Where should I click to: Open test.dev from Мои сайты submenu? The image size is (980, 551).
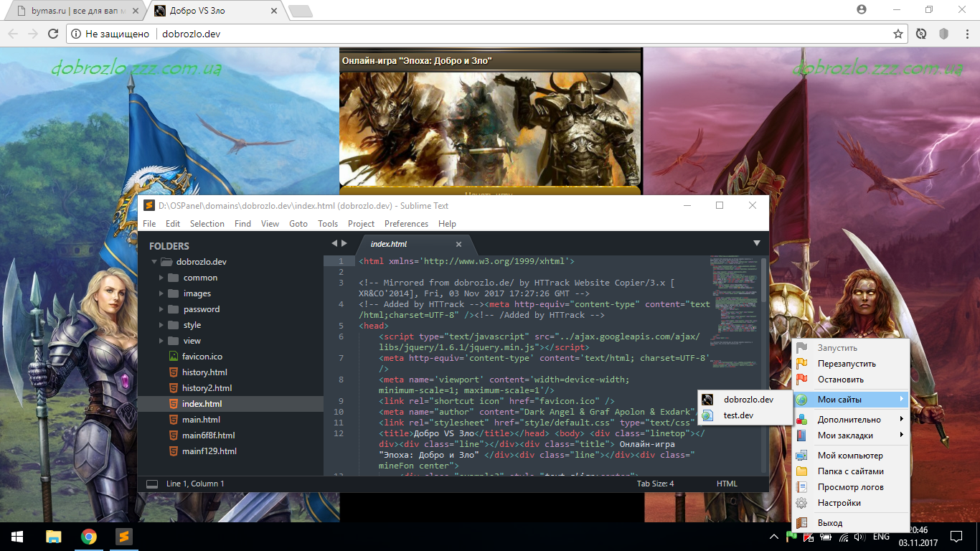[744, 415]
